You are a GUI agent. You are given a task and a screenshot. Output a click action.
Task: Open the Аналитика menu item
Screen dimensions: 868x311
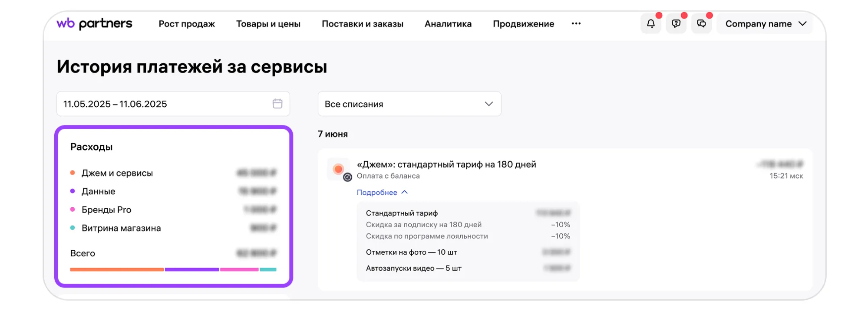coord(448,24)
